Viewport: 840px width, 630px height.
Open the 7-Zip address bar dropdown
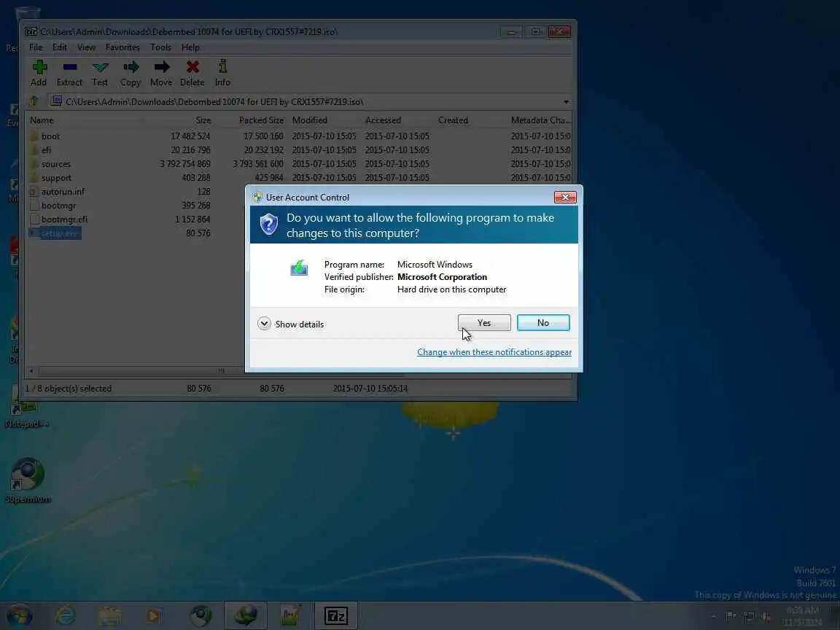(567, 102)
